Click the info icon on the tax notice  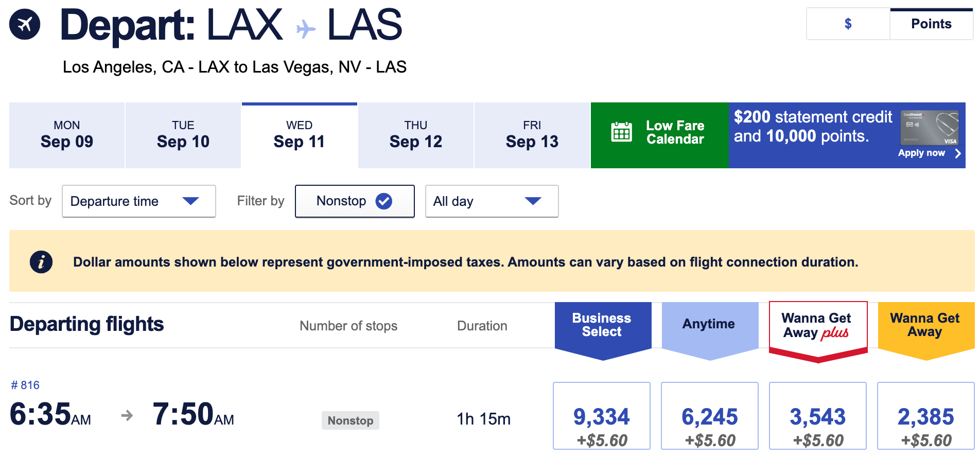41,261
